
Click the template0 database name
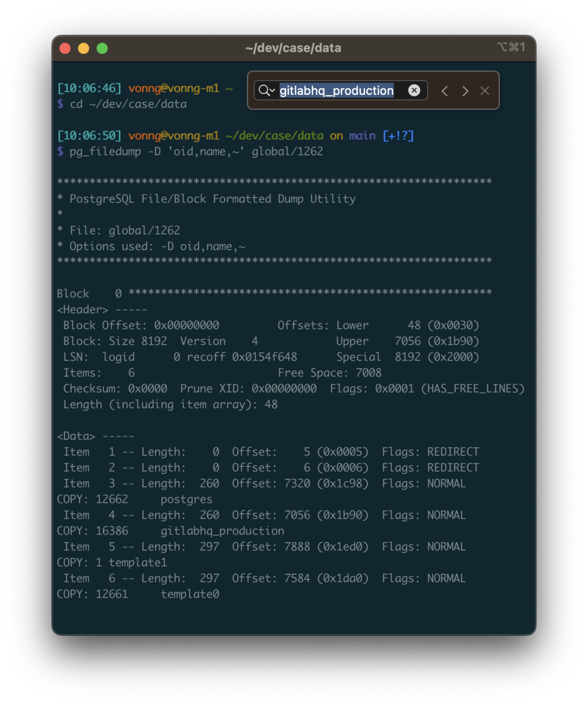pyautogui.click(x=190, y=594)
